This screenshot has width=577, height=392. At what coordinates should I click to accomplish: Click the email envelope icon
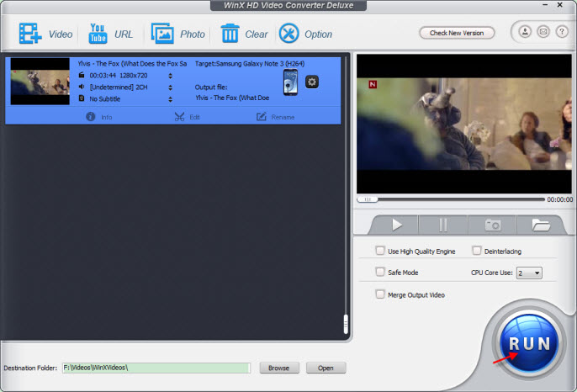(543, 32)
